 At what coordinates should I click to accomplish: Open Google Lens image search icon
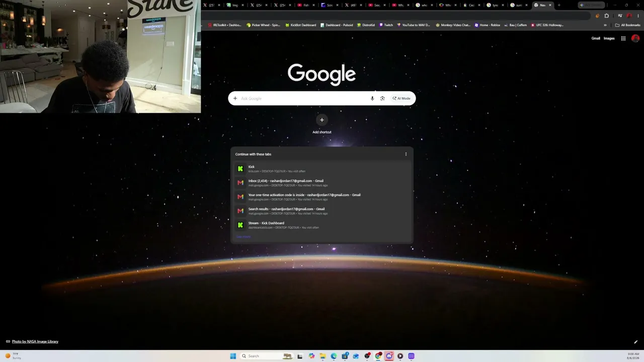tap(382, 99)
